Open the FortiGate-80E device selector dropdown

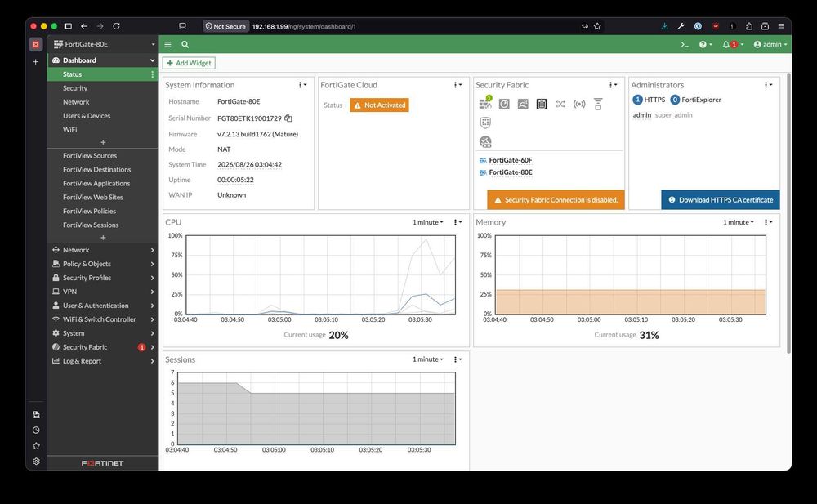pos(103,44)
